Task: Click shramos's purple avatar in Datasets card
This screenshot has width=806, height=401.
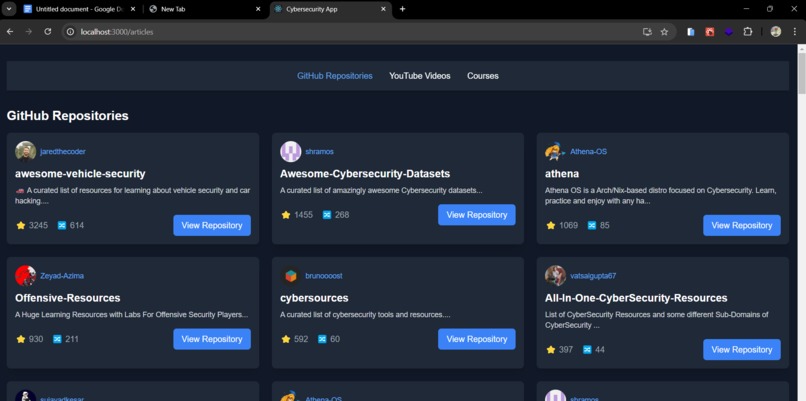Action: coord(290,152)
